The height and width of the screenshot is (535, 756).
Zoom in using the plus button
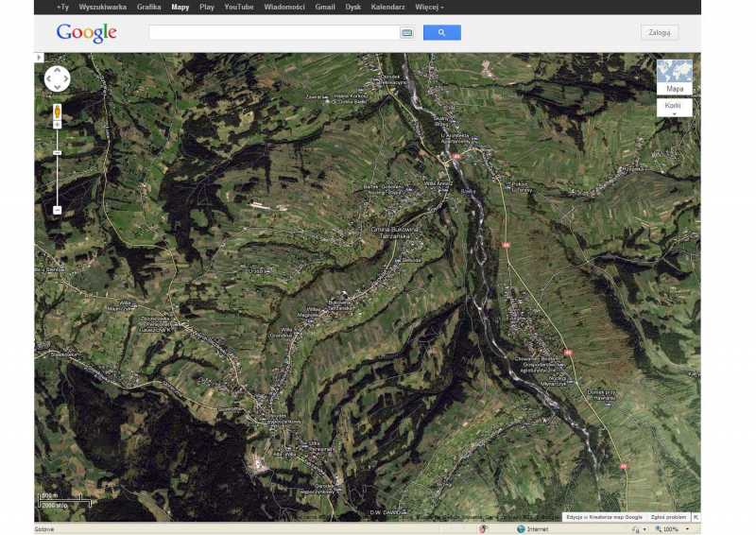(x=57, y=125)
